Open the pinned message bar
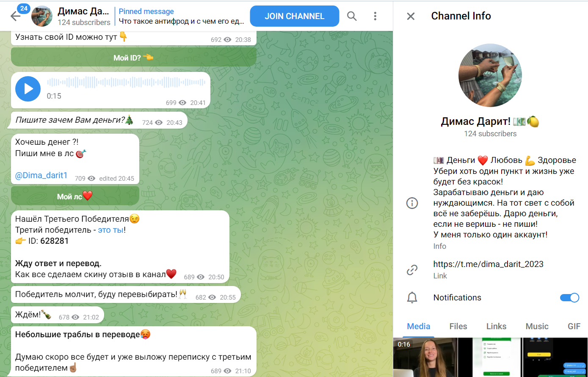Screen dimensions: 588x377 [182, 17]
